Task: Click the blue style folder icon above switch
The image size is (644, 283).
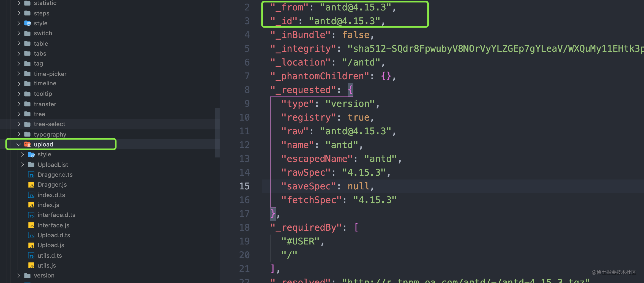Action: click(x=27, y=23)
